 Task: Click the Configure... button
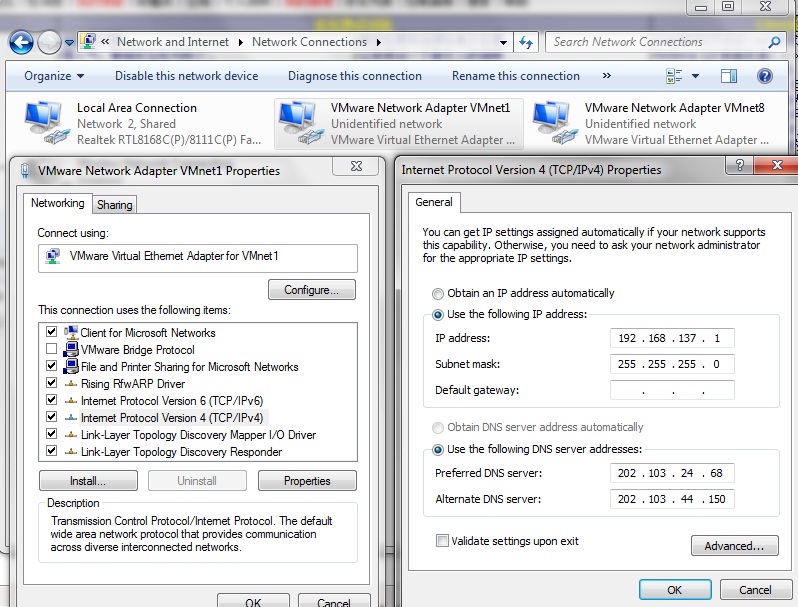[311, 290]
